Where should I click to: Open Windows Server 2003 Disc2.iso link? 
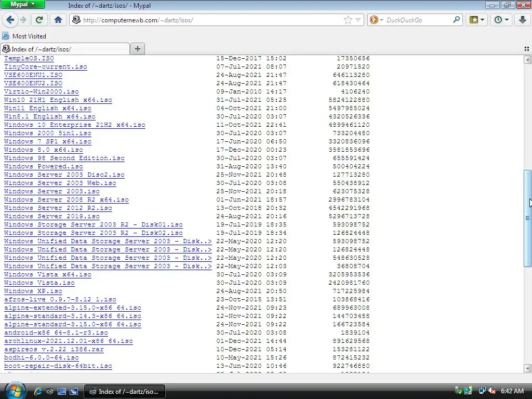click(x=64, y=175)
